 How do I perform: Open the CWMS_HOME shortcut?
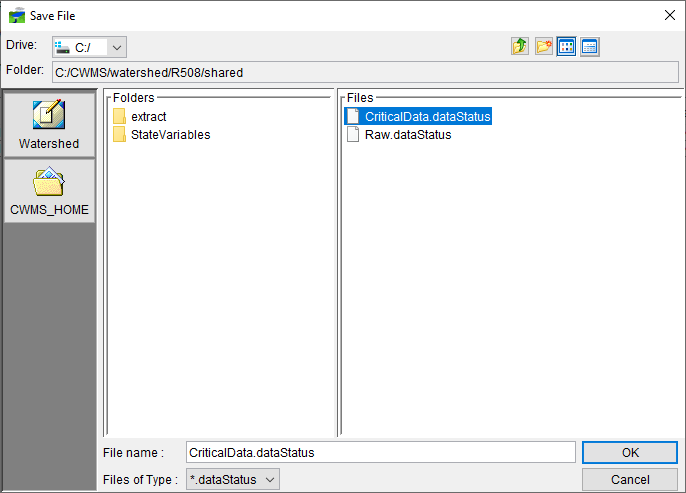(x=49, y=191)
